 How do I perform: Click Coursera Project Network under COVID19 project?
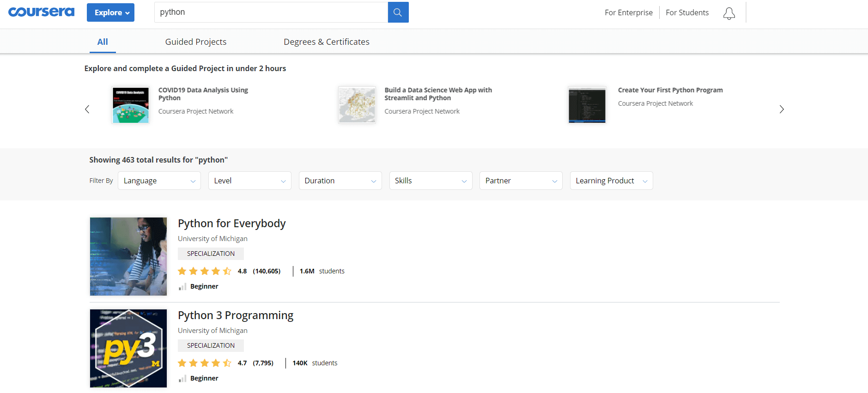[x=196, y=111]
